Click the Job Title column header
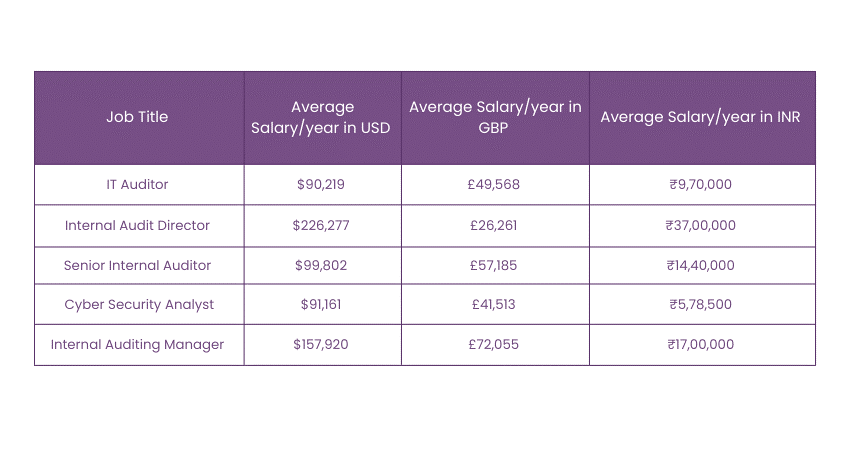The width and height of the screenshot is (850, 450). point(137,117)
